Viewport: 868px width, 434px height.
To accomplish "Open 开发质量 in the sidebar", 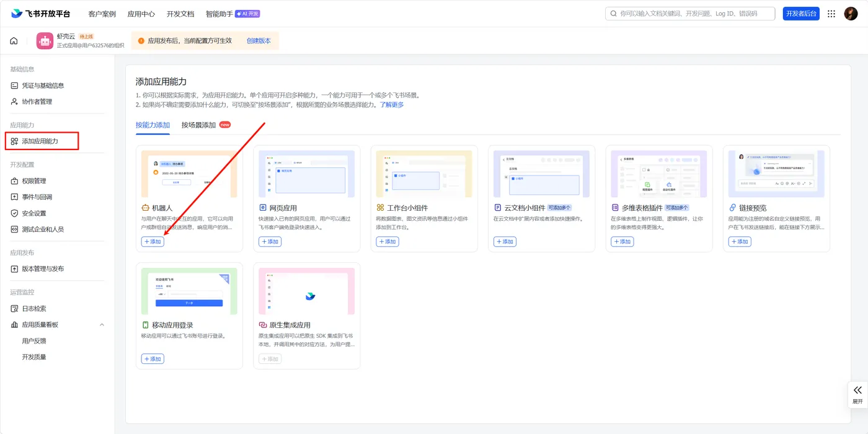I will 34,357.
